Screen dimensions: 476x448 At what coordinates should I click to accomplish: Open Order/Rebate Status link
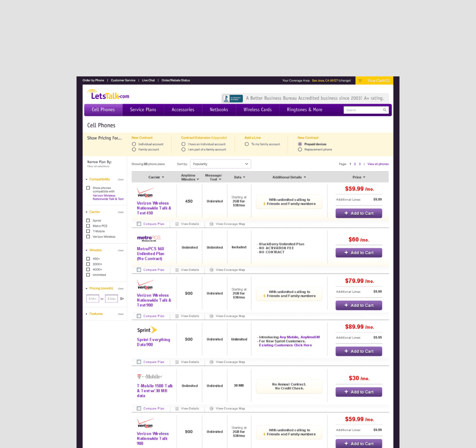pyautogui.click(x=176, y=80)
